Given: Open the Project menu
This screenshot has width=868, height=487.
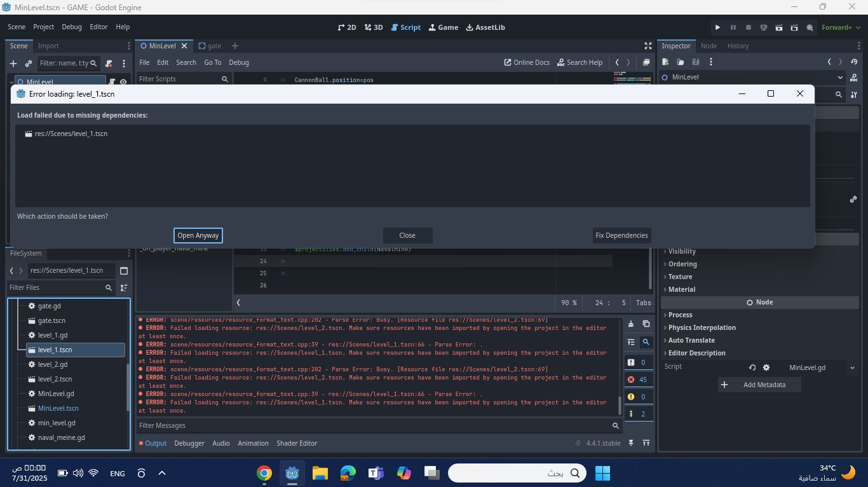Looking at the screenshot, I should pos(44,27).
